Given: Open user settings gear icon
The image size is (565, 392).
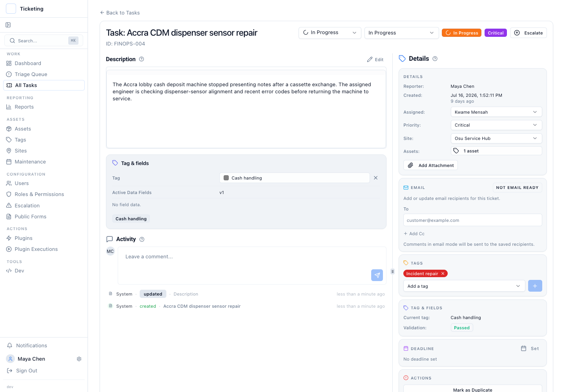Looking at the screenshot, I should point(79,359).
